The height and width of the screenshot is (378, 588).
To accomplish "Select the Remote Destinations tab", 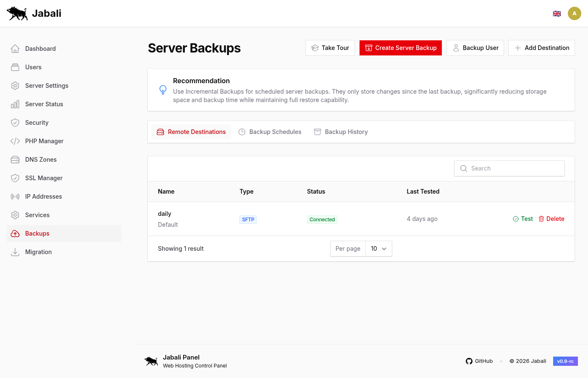I will pyautogui.click(x=191, y=132).
